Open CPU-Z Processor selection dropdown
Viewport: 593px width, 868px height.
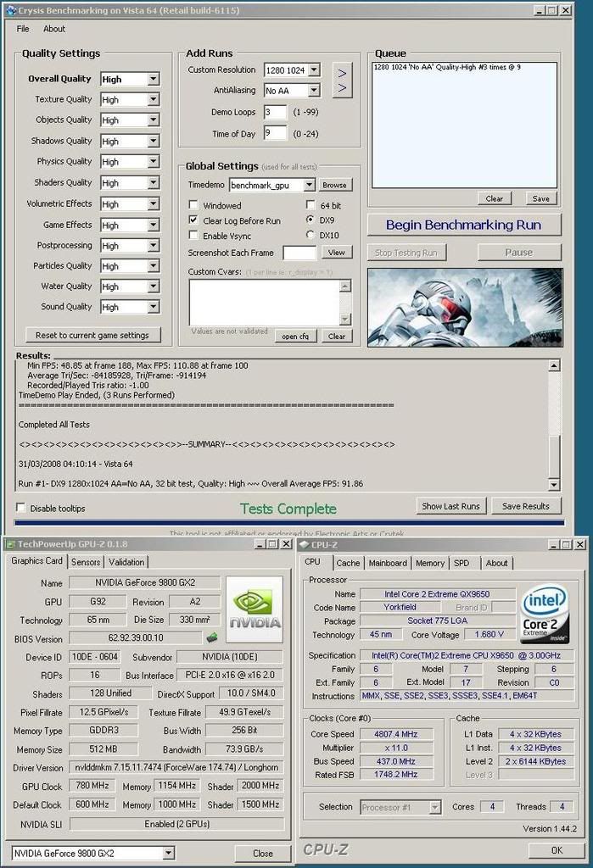pos(435,807)
